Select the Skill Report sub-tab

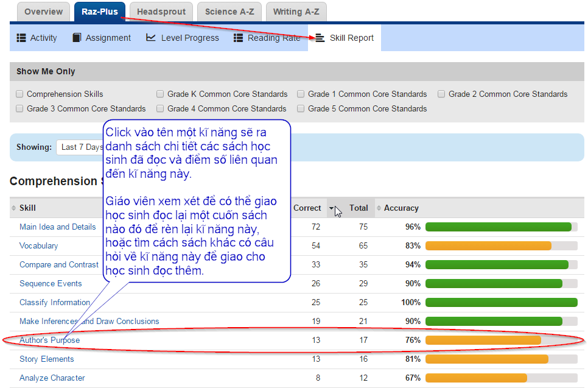point(345,38)
